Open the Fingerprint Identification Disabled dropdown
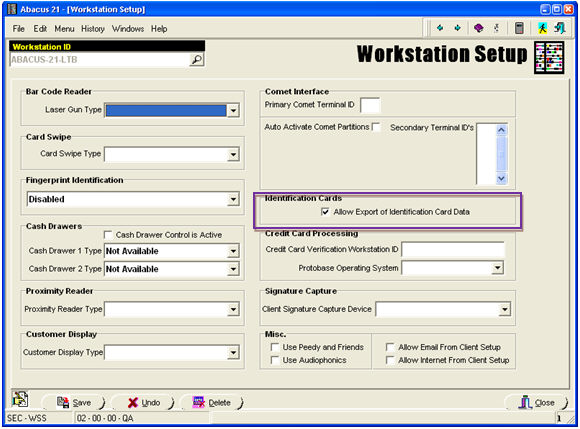This screenshot has height=429, width=580. coord(233,199)
